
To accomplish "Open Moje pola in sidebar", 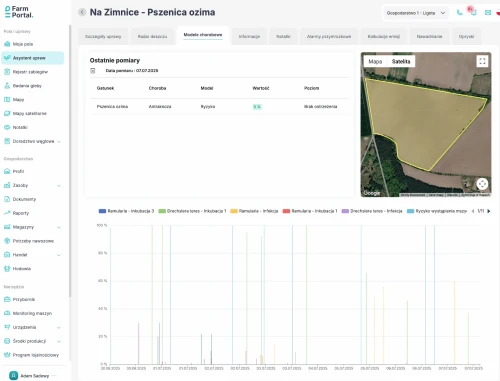I will click(23, 44).
